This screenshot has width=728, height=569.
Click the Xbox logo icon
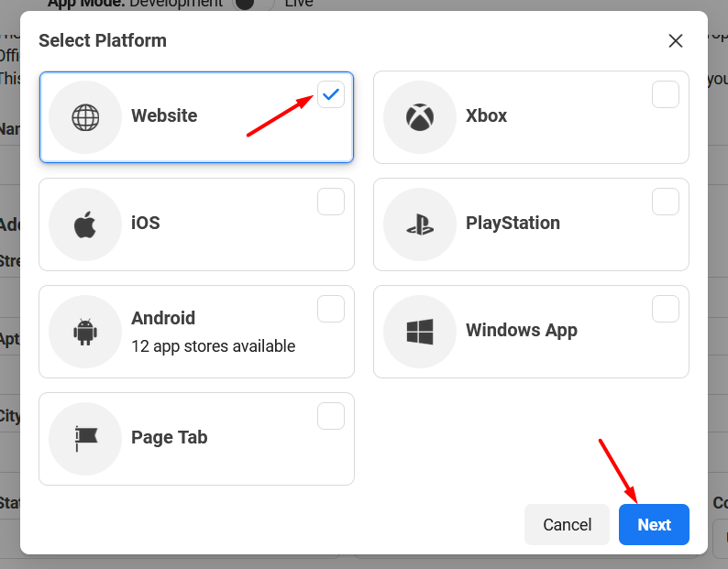[x=420, y=117]
